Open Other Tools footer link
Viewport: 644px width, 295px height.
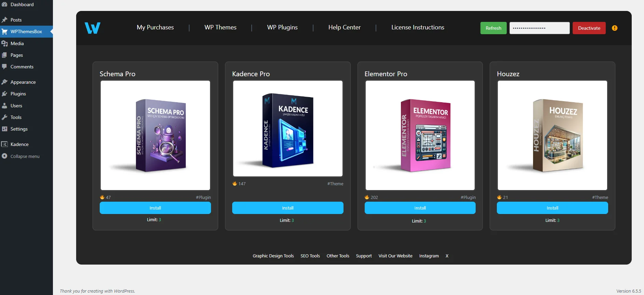pos(338,256)
